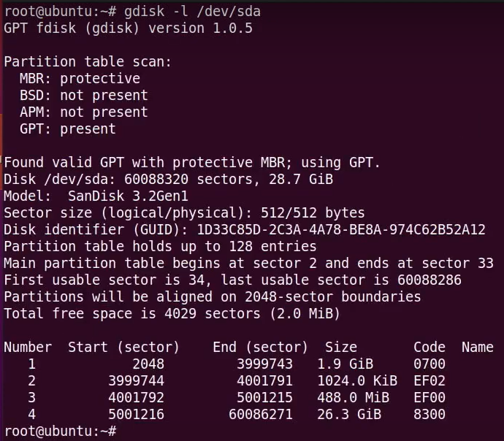Click the 'Found valid GPT' message line

(192, 162)
